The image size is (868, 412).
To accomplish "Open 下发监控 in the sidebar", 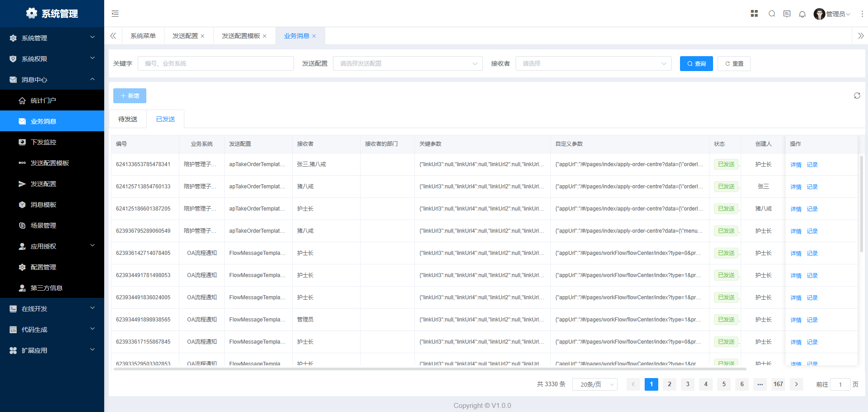I will [43, 142].
